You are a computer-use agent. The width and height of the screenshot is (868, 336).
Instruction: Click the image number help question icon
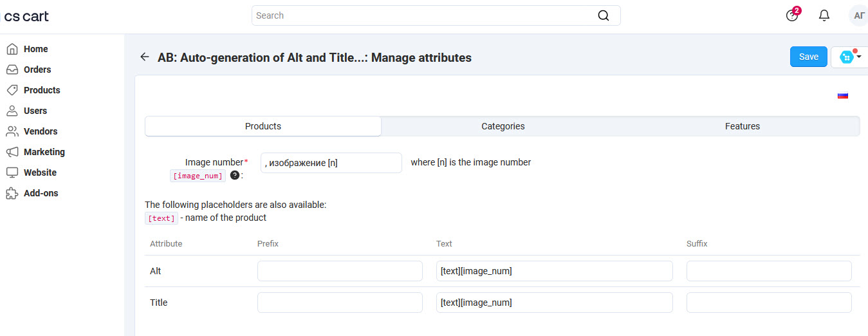coord(235,176)
